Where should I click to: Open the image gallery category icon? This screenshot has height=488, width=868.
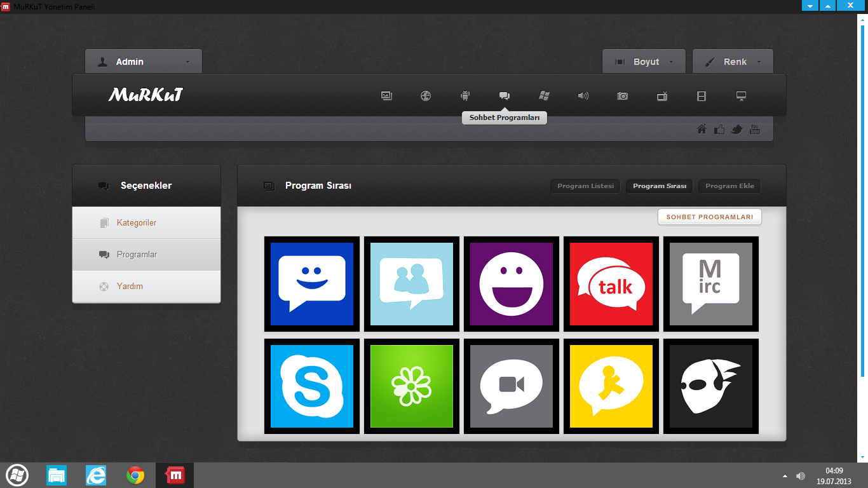(386, 96)
